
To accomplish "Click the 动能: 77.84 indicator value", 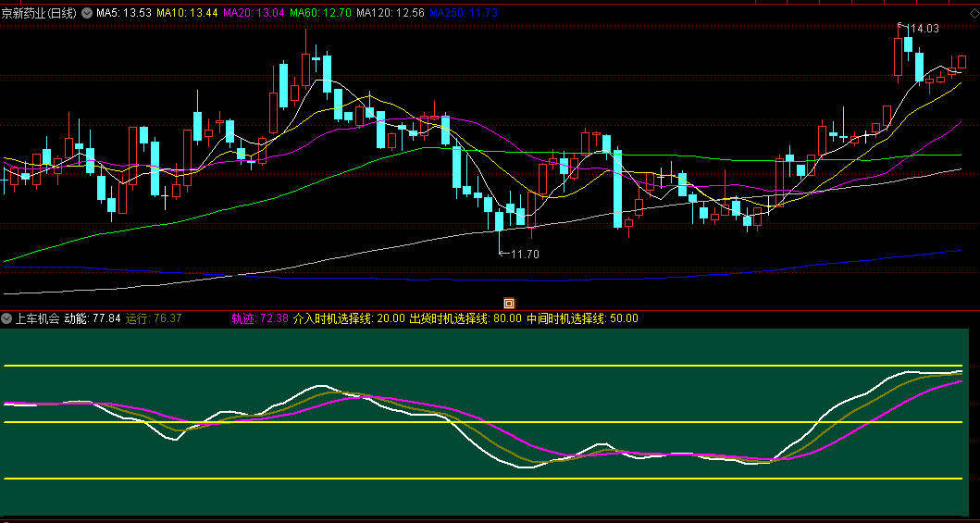I will click(93, 318).
